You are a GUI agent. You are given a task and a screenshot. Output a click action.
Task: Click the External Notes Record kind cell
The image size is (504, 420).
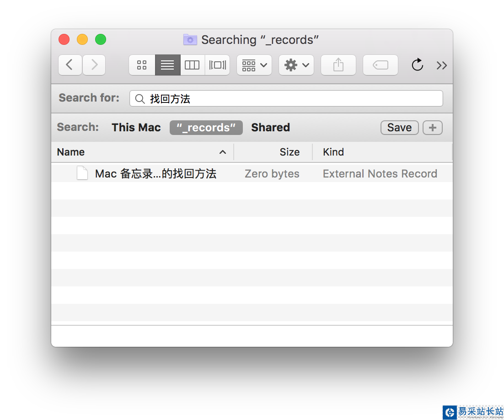click(x=380, y=174)
